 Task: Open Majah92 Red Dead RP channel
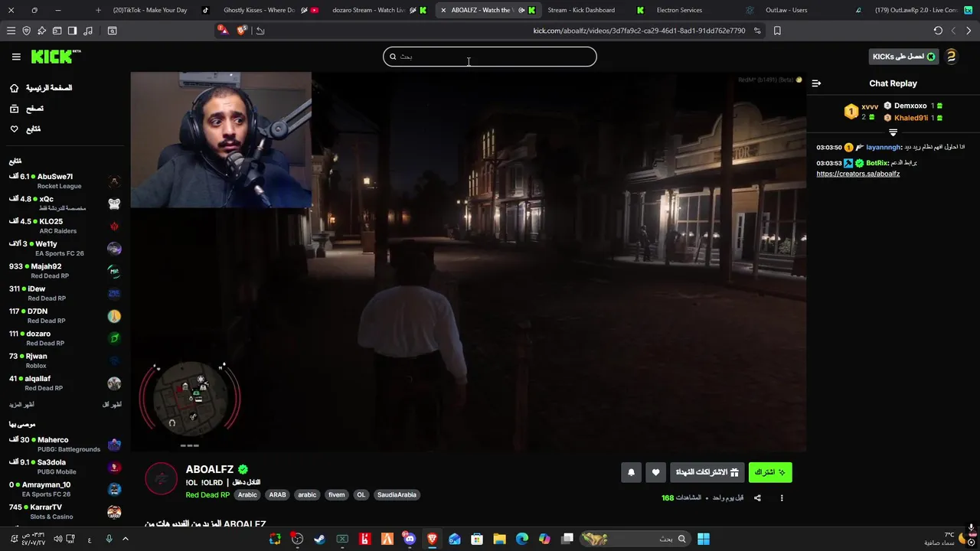pos(64,271)
